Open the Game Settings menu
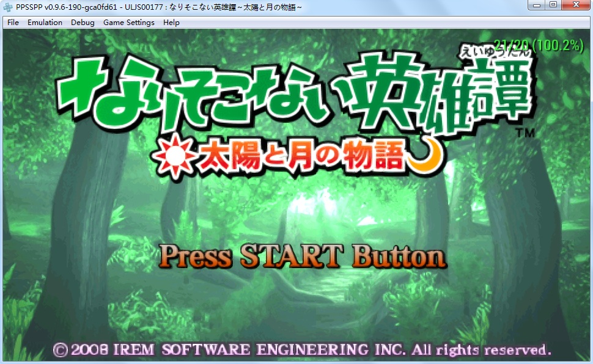 [128, 23]
